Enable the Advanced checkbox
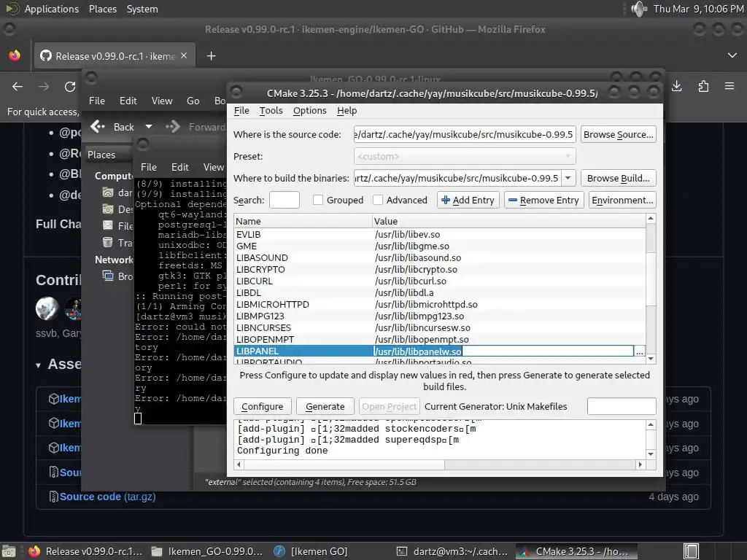747x560 pixels. point(378,200)
